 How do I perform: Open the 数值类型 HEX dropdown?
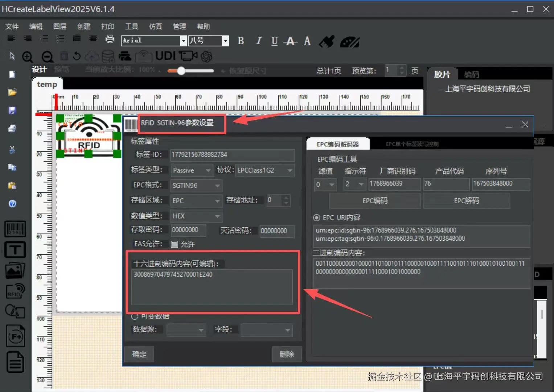click(196, 216)
